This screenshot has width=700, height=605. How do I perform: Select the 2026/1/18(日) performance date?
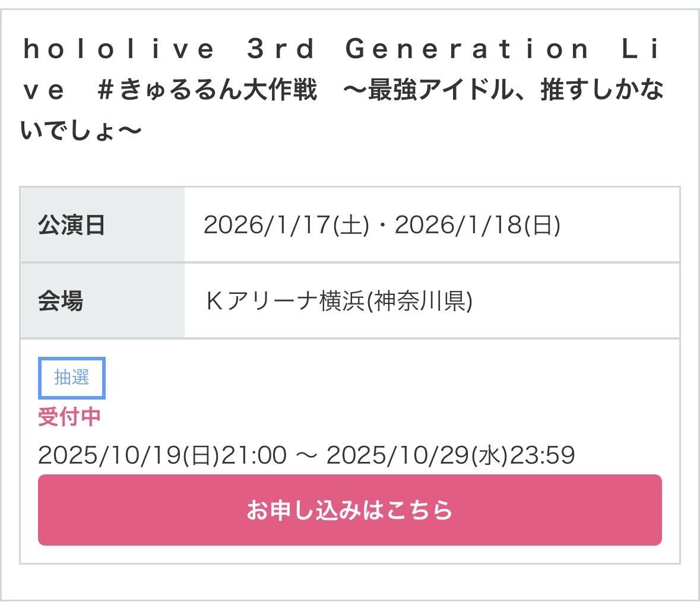point(477,226)
